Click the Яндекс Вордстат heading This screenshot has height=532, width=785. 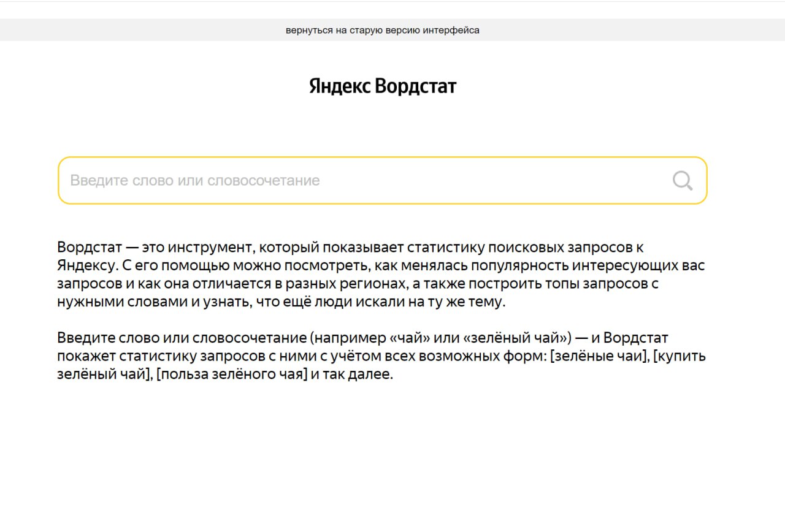click(x=383, y=86)
